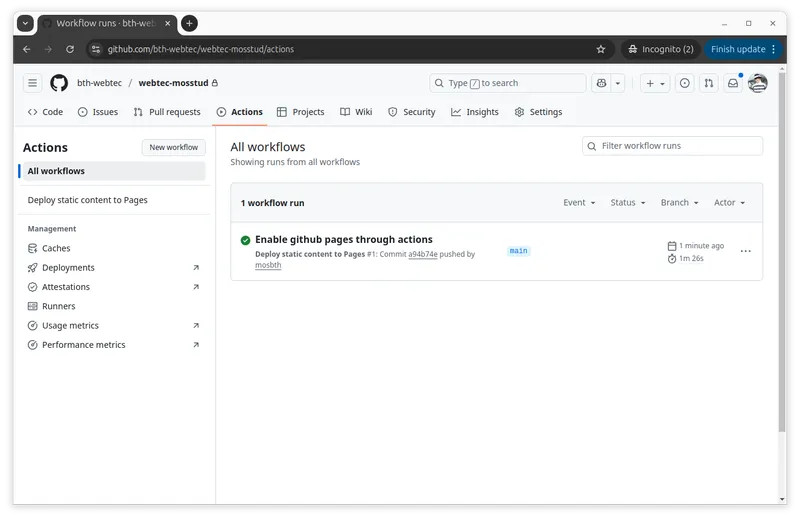Expand the Actor filter dropdown

pos(730,203)
